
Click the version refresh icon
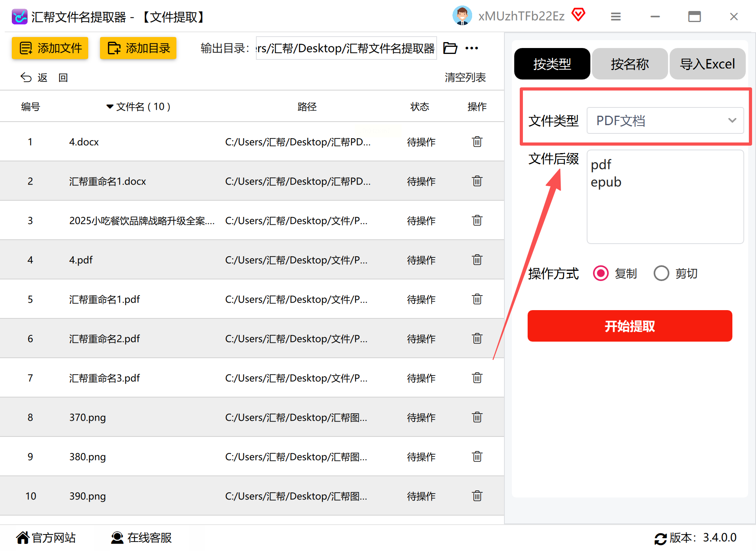[660, 538]
